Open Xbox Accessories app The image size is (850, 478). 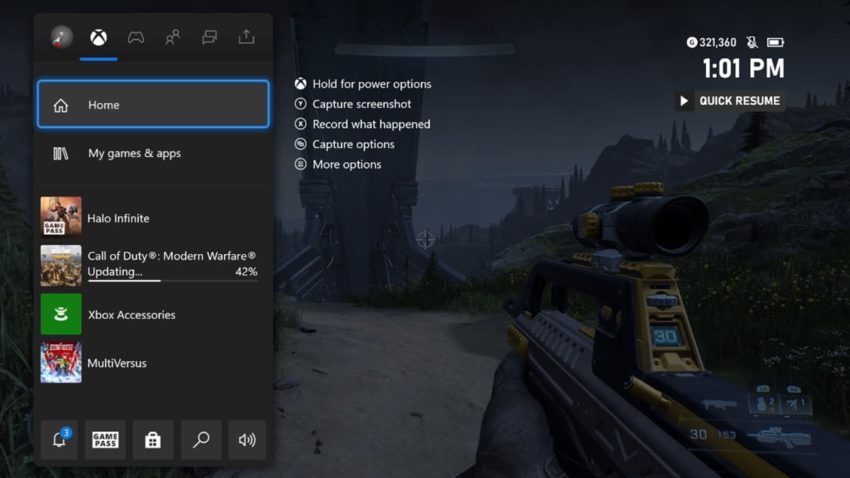pyautogui.click(x=153, y=314)
